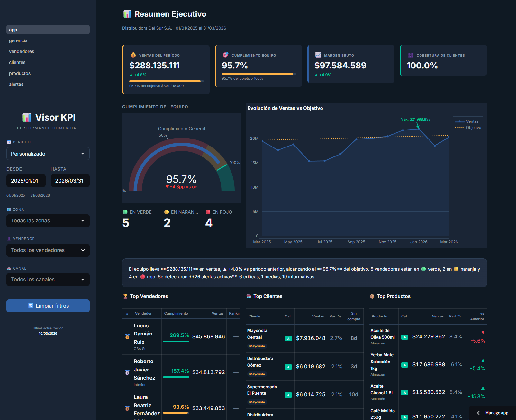The width and height of the screenshot is (516, 420).
Task: Navigate to the vendedores page
Action: pos(48,51)
